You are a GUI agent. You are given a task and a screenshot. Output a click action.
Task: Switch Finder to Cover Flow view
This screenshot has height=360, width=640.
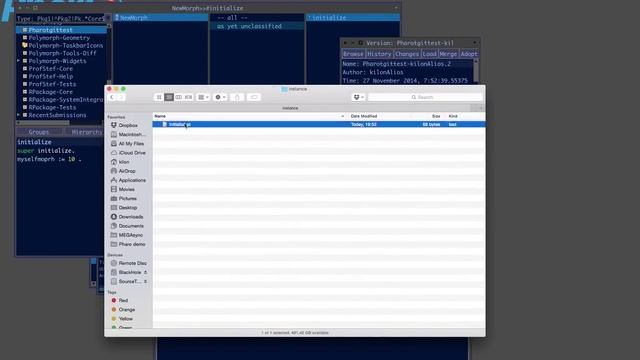[188, 97]
